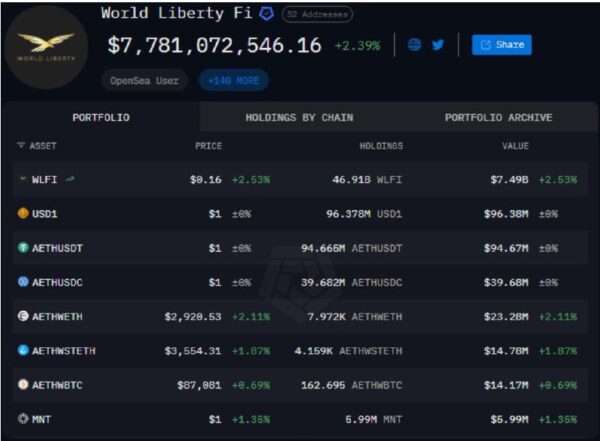This screenshot has width=600, height=441.
Task: Open the AETHUSDT asset name
Action: coord(57,248)
